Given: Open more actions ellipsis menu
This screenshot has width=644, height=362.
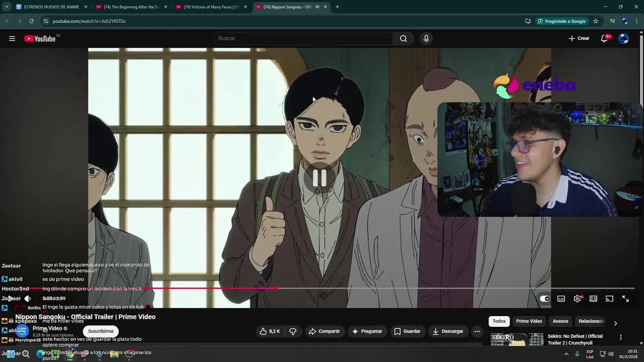Looking at the screenshot, I should click(x=477, y=331).
